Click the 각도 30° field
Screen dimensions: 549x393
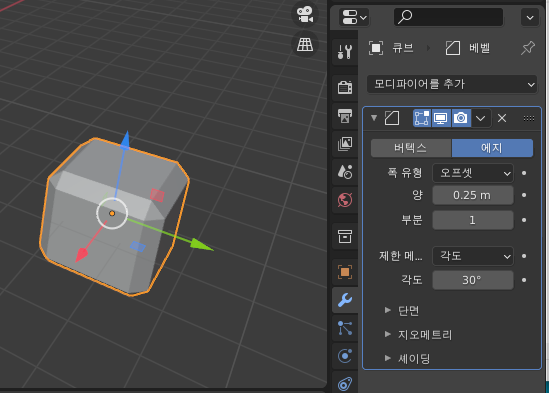(x=473, y=280)
